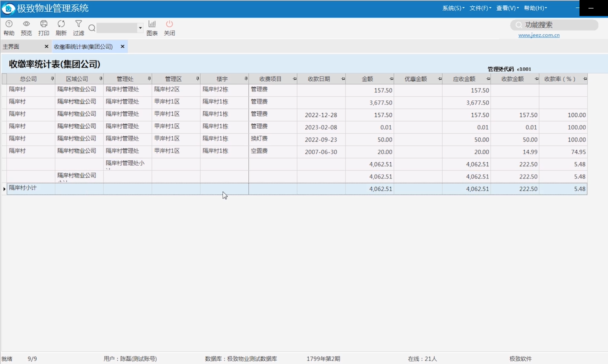Click the date 2022-09-23
This screenshot has width=608, height=364.
pyautogui.click(x=321, y=139)
